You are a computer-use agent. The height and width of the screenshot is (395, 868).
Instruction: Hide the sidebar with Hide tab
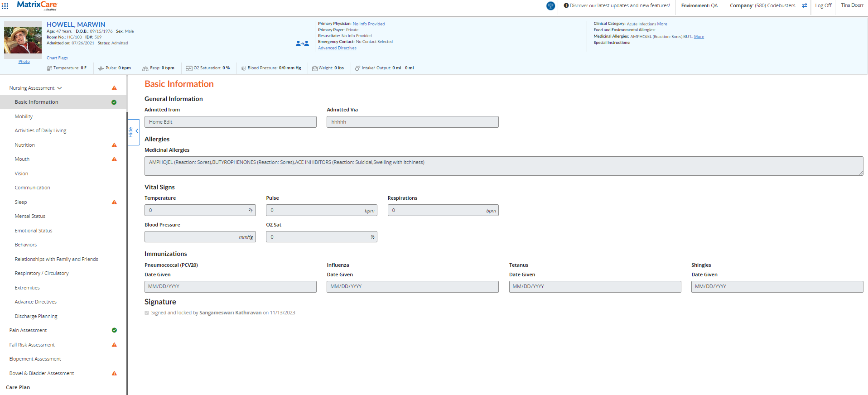pyautogui.click(x=134, y=132)
